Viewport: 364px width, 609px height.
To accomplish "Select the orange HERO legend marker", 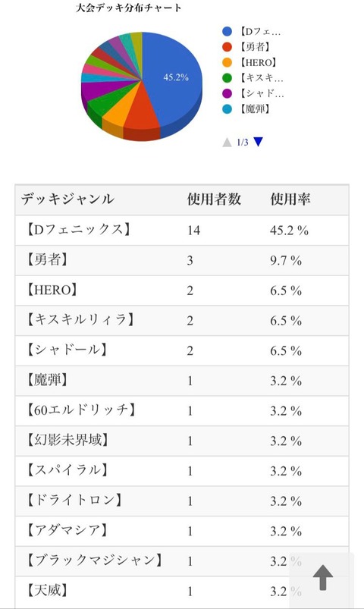I will click(227, 62).
